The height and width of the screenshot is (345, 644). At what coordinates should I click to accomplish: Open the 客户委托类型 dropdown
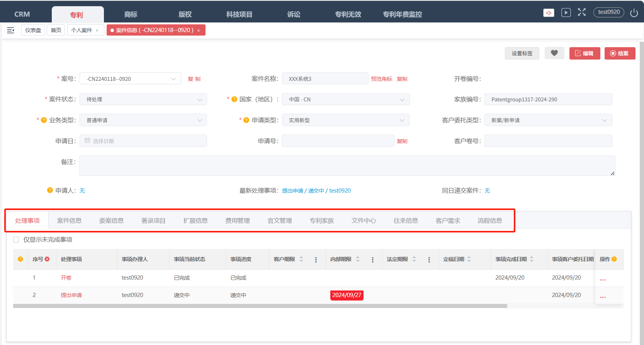click(x=548, y=120)
